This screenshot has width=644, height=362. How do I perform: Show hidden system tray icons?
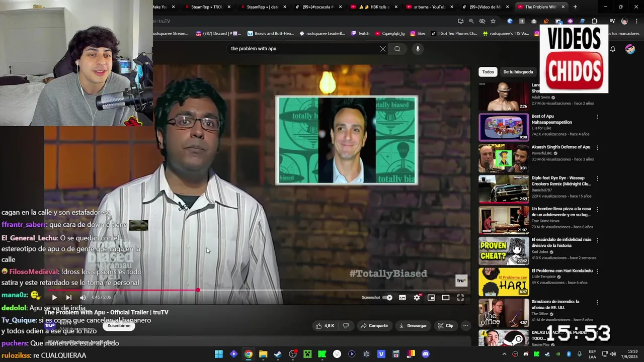505,354
